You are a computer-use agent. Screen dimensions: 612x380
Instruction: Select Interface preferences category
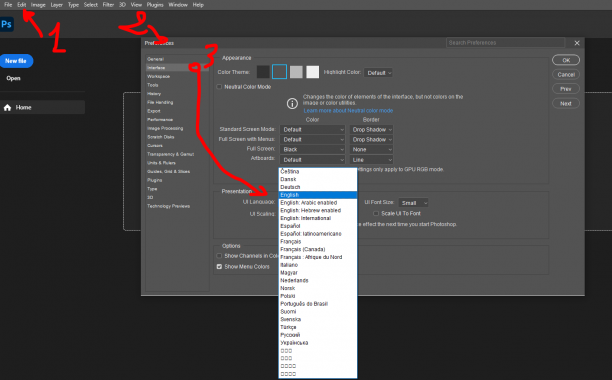point(177,68)
